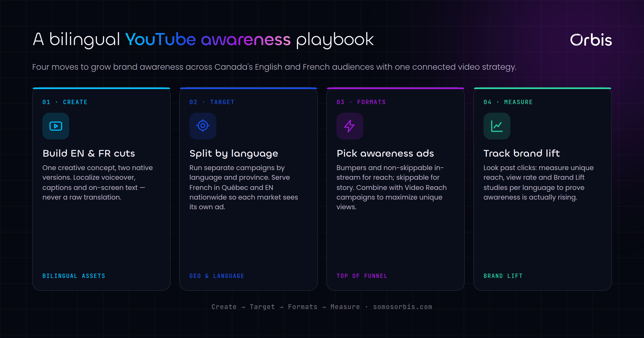The width and height of the screenshot is (644, 338).
Task: Click the "03 · FORMATS" label
Action: tap(361, 102)
